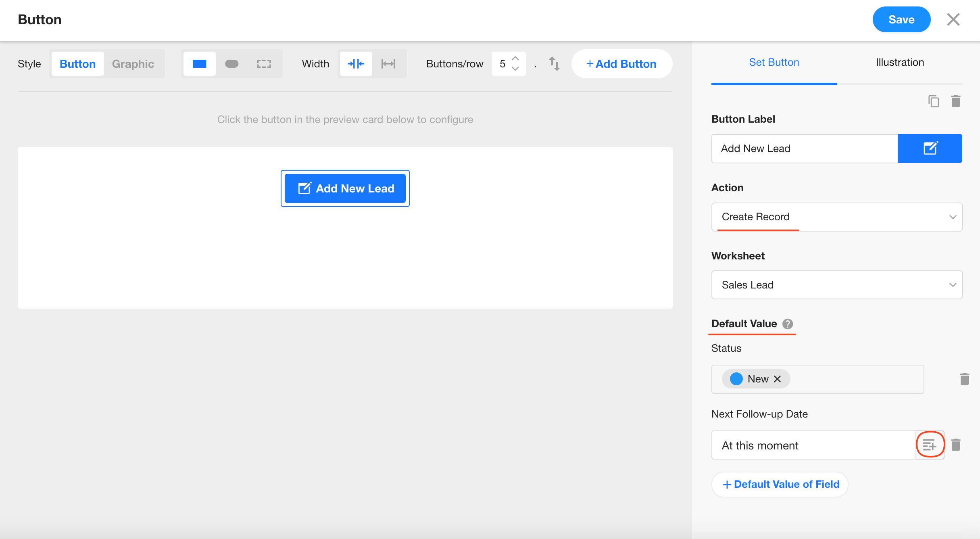Select dashed outline button shape
This screenshot has width=980, height=539.
(264, 64)
